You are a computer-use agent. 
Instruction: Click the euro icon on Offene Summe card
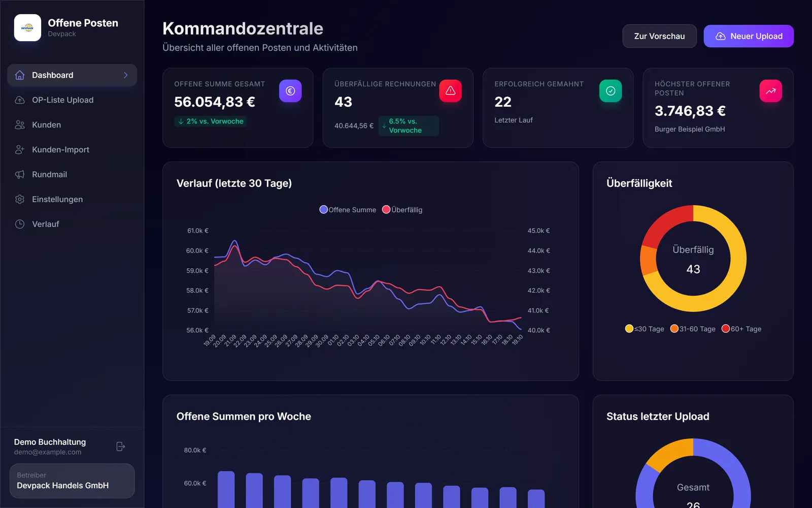tap(290, 91)
